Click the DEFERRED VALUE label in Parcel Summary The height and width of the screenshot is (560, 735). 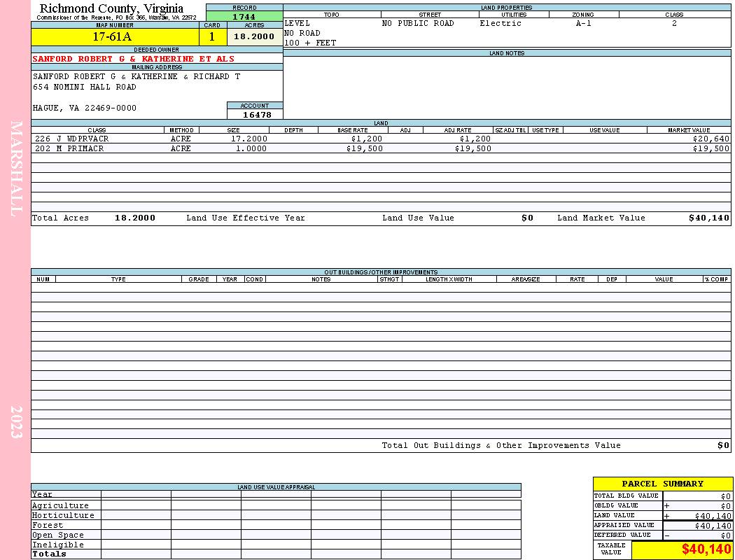[x=622, y=535]
